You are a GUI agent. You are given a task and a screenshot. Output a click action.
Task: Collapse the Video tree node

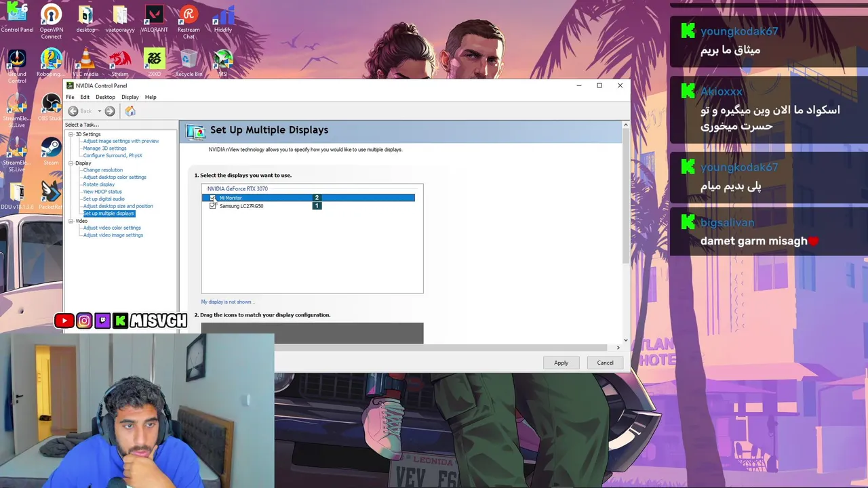pyautogui.click(x=71, y=221)
